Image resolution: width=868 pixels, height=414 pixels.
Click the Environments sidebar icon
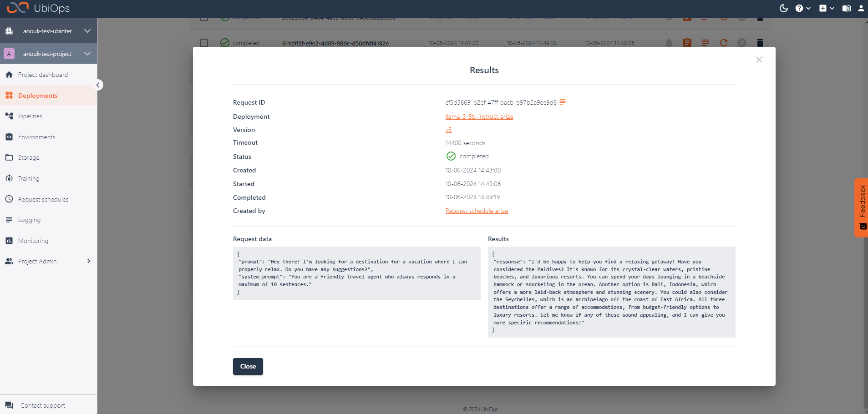pos(9,136)
